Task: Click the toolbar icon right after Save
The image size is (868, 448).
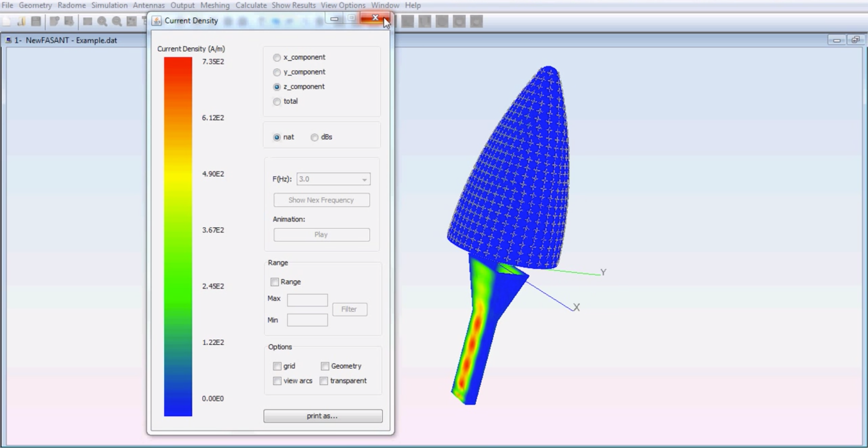Action: (54, 21)
